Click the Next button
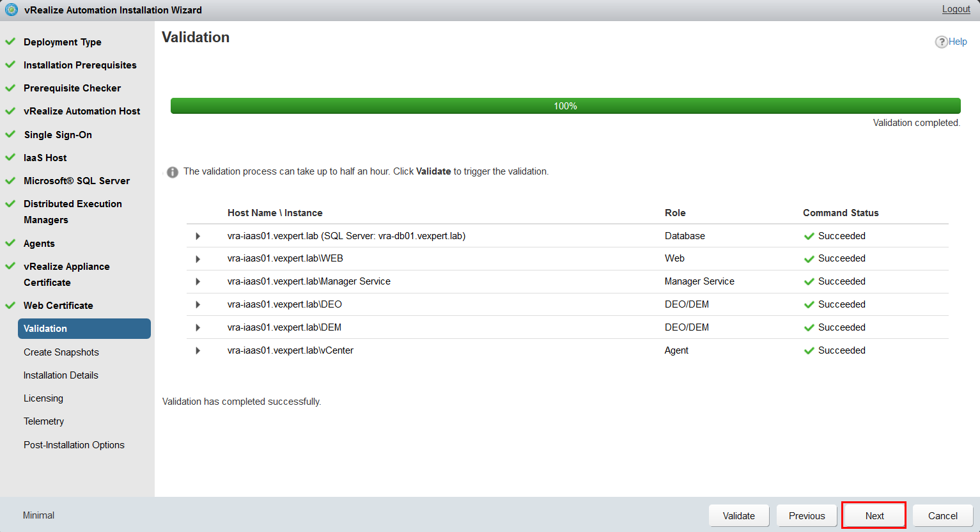Image resolution: width=980 pixels, height=532 pixels. [875, 515]
